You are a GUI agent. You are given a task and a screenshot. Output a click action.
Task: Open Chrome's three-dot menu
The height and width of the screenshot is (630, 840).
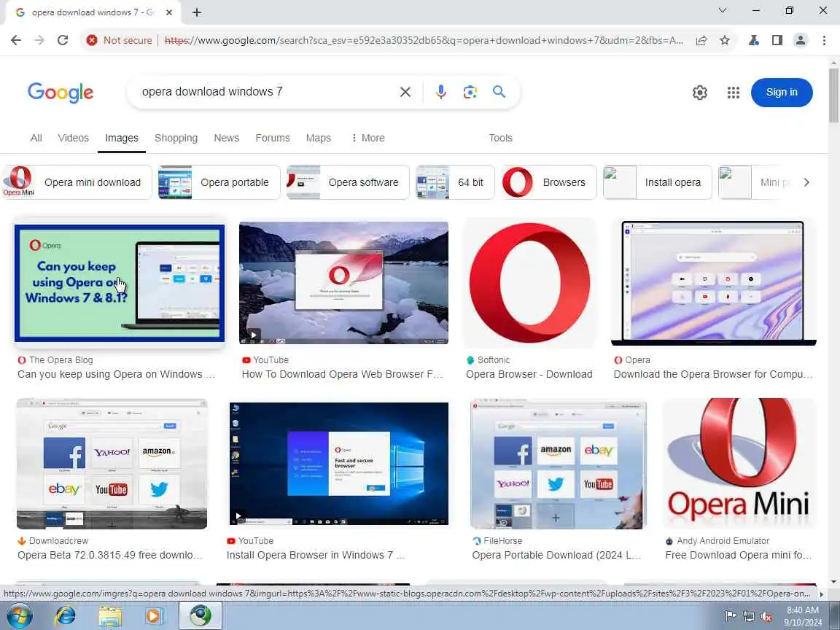click(824, 40)
